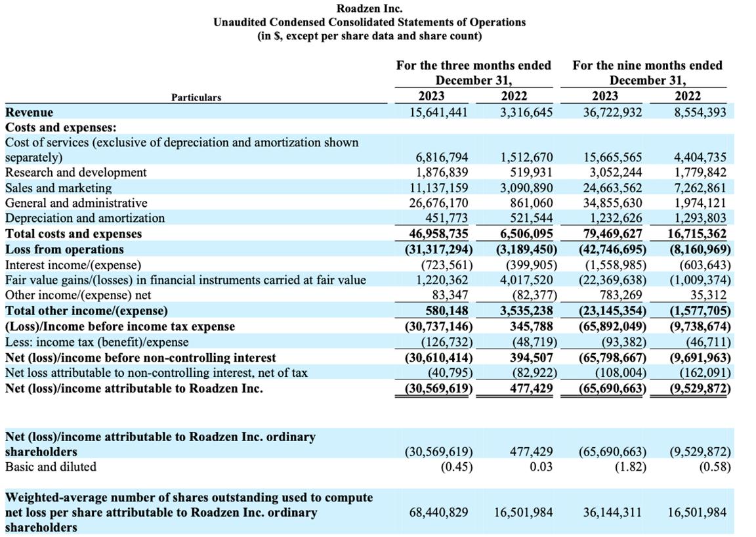This screenshot has height=537, width=756.
Task: Click total costs value 46,958,735
Action: click(439, 234)
